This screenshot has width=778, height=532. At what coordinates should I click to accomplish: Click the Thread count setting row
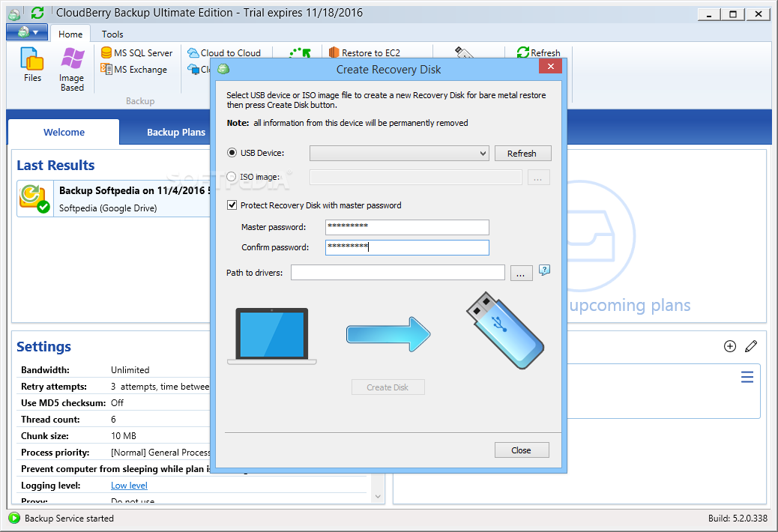pos(114,420)
